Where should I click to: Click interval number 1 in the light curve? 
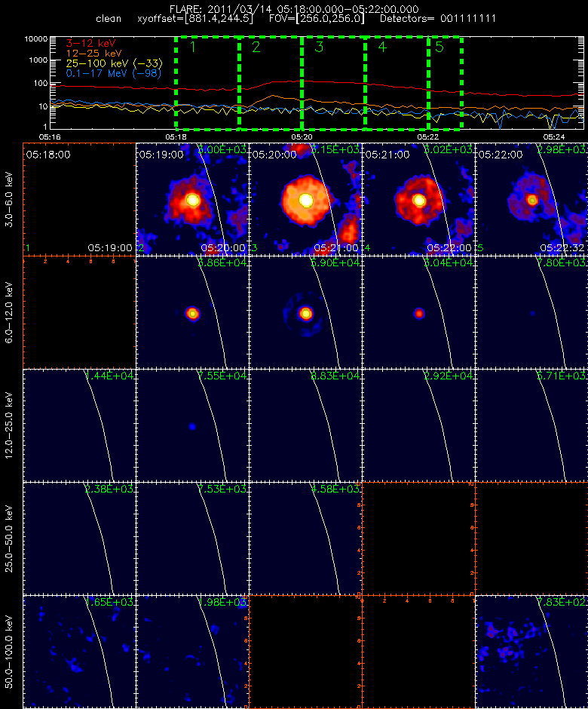[193, 47]
